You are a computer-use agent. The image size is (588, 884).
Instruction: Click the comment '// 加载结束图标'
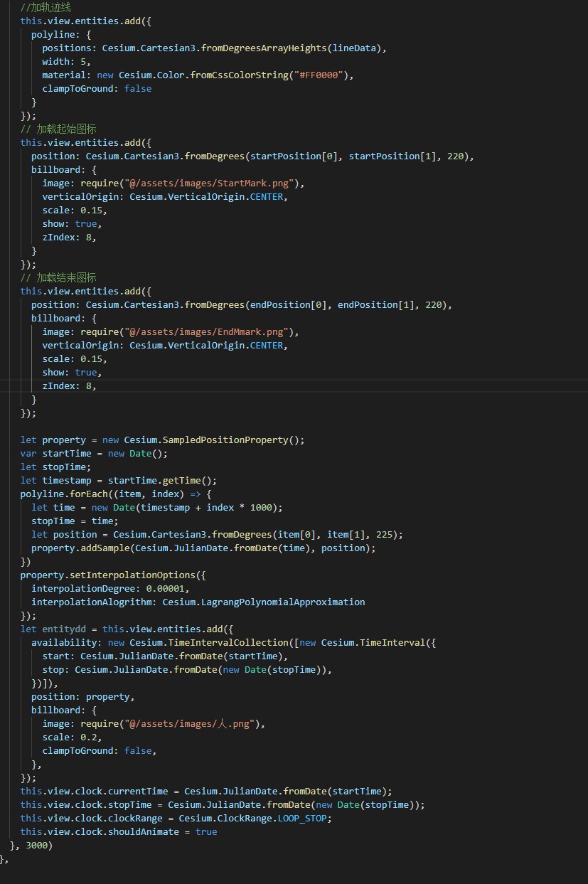tap(58, 278)
